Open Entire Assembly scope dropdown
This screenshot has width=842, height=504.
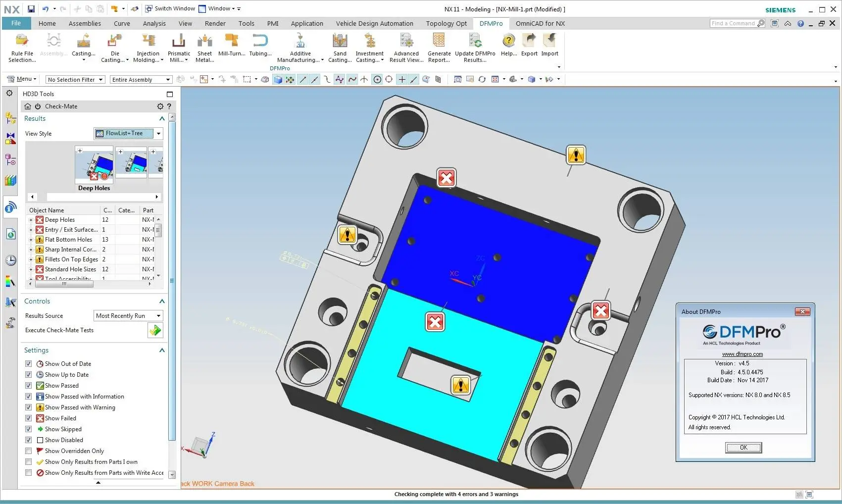click(141, 80)
